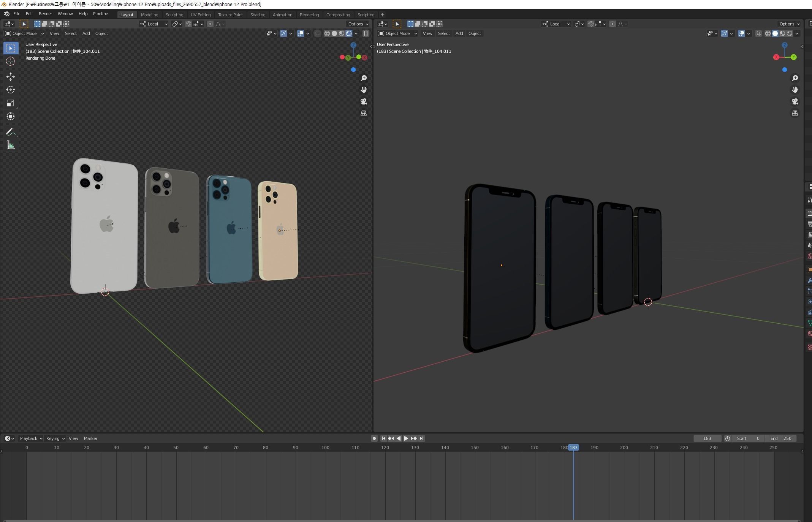Open timeline View menu
Viewport: 812px width, 522px height.
pyautogui.click(x=73, y=438)
